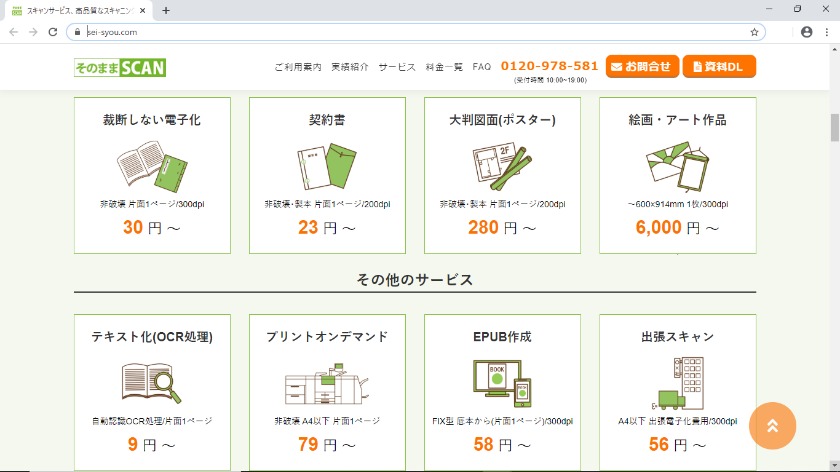Click the page vertical scrollbar thumb
The width and height of the screenshot is (840, 472).
point(835,127)
